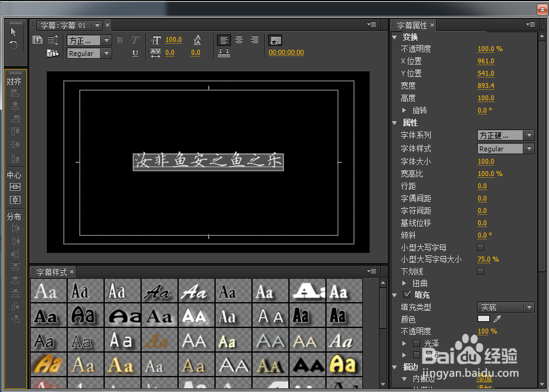Click the 小型大写字母大小 value 75.0 %
The image size is (549, 392).
[x=488, y=259]
